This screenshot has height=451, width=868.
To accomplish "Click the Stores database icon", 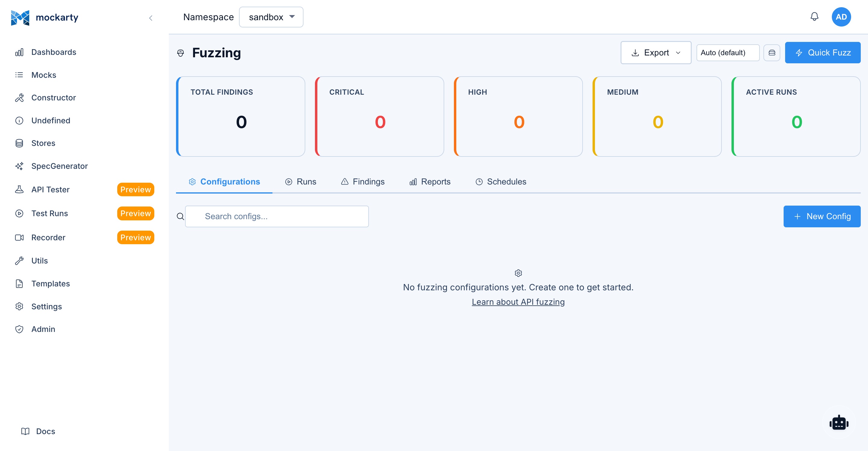I will tap(19, 143).
